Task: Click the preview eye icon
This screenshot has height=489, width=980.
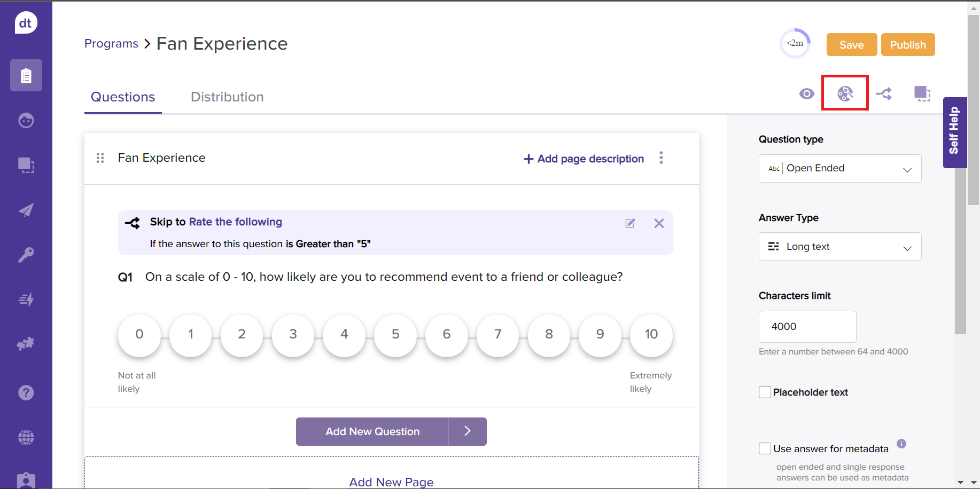Action: coord(806,94)
